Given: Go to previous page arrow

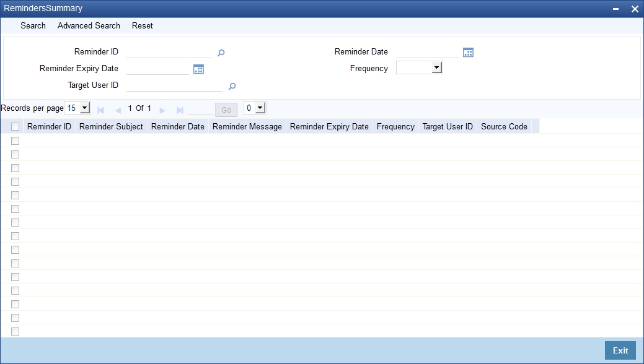Looking at the screenshot, I should pyautogui.click(x=118, y=110).
